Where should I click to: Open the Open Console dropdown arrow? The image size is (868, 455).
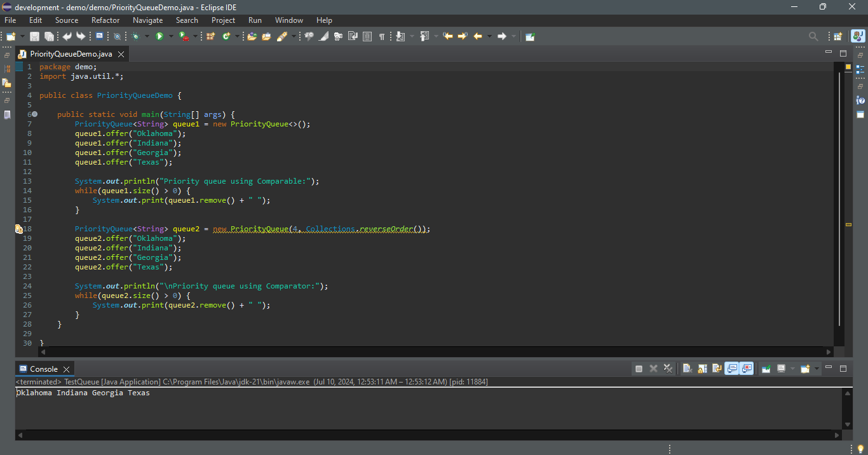click(x=817, y=369)
